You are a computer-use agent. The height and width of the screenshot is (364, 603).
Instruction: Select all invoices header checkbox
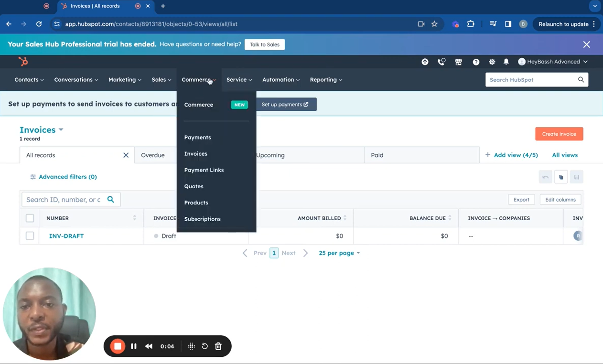click(x=30, y=218)
